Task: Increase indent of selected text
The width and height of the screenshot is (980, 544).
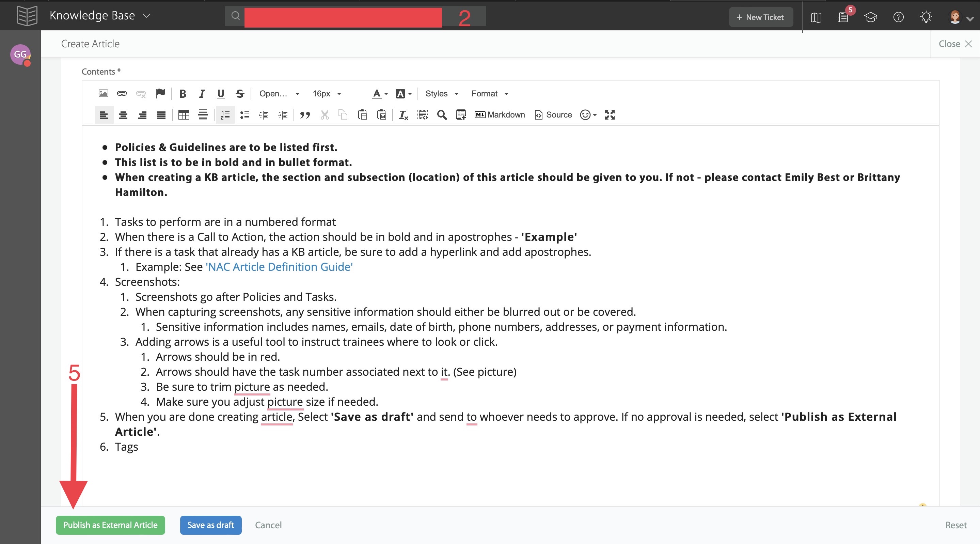Action: pos(283,115)
